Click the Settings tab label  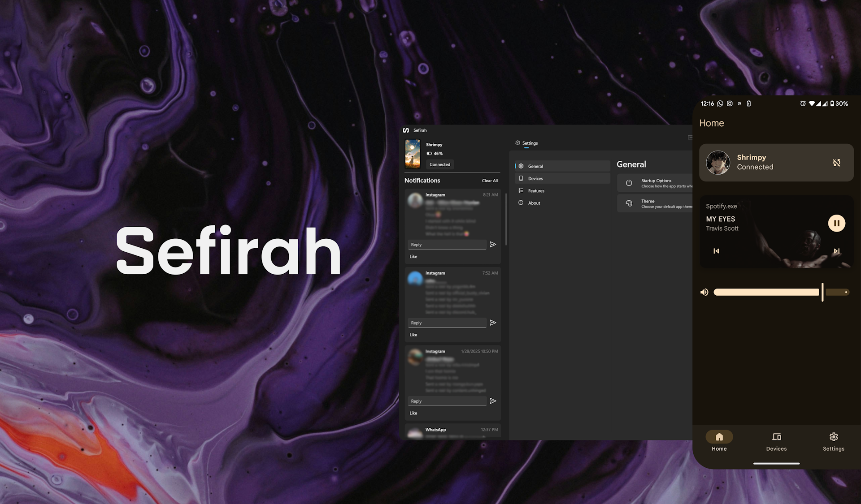click(530, 143)
